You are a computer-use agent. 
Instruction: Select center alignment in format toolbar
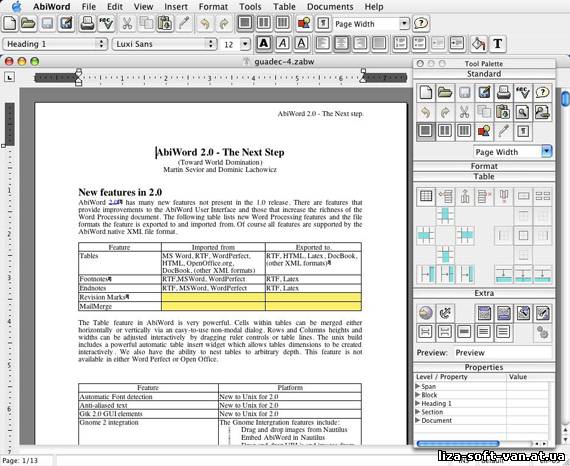(341, 44)
